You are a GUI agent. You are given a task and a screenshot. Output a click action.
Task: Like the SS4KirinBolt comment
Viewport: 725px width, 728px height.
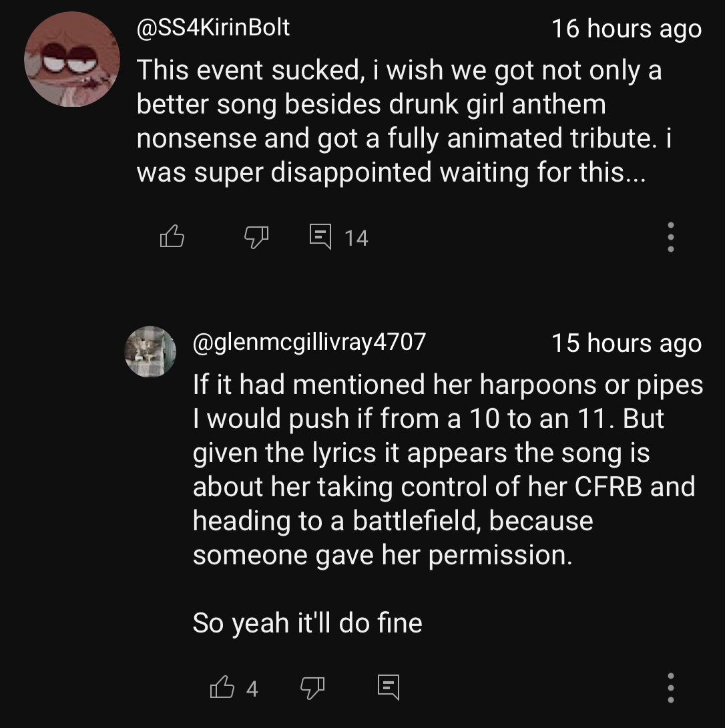click(172, 236)
